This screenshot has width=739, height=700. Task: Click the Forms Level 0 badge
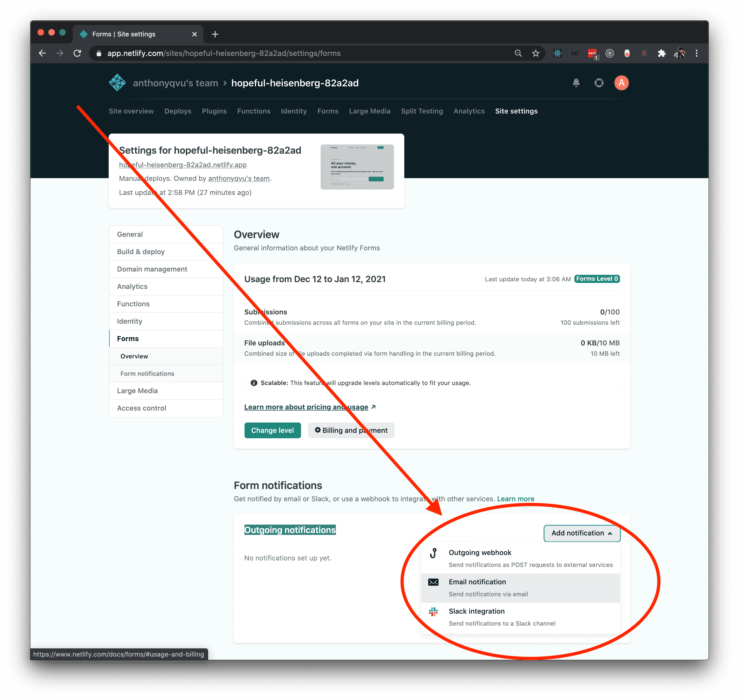tap(597, 279)
